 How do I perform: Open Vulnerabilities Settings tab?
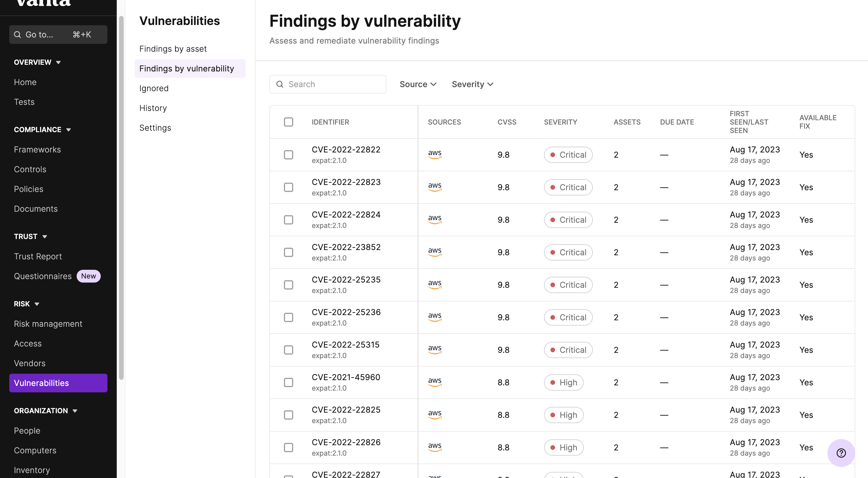155,128
